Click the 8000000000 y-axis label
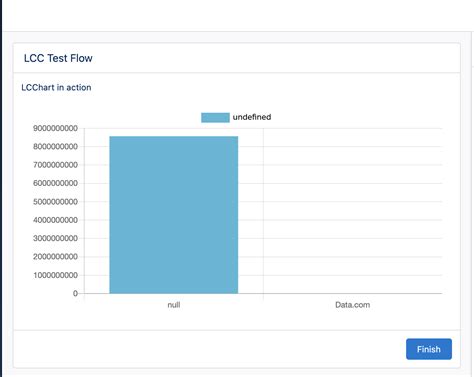The height and width of the screenshot is (377, 474). [55, 147]
